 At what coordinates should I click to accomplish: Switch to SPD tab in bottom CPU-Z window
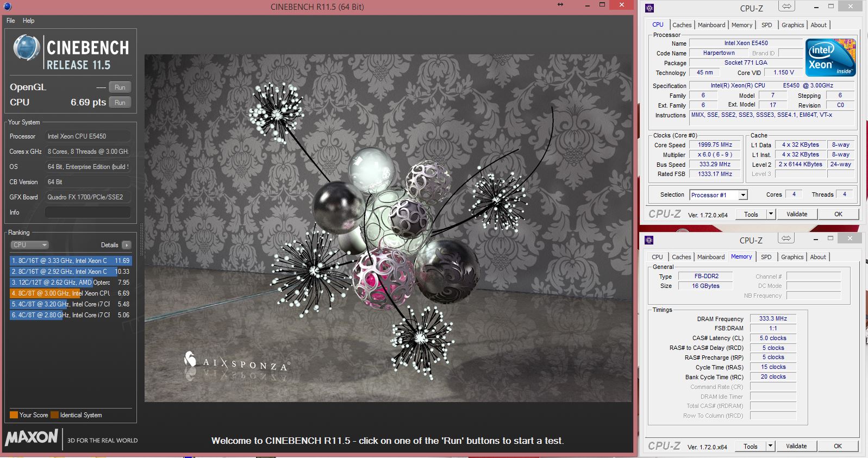766,257
